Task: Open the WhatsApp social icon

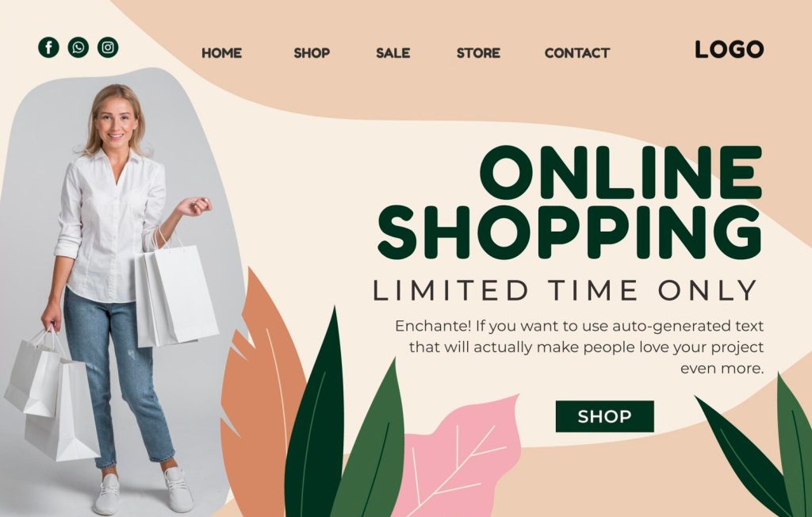Action: click(x=79, y=47)
